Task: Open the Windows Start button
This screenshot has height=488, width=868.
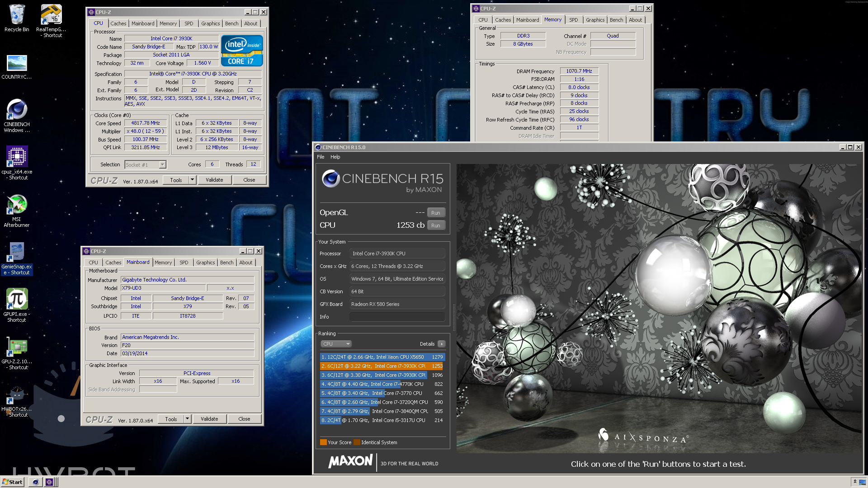Action: tap(12, 482)
